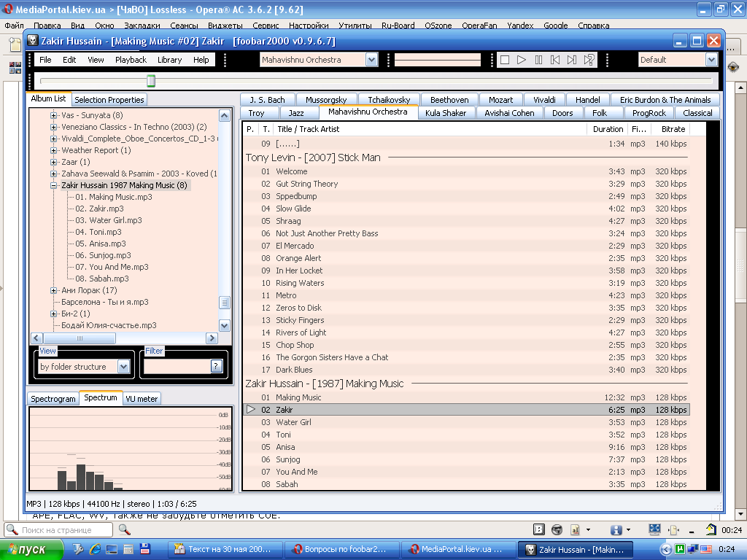747x560 pixels.
Task: Expand hidden system tray icons
Action: tap(666, 549)
